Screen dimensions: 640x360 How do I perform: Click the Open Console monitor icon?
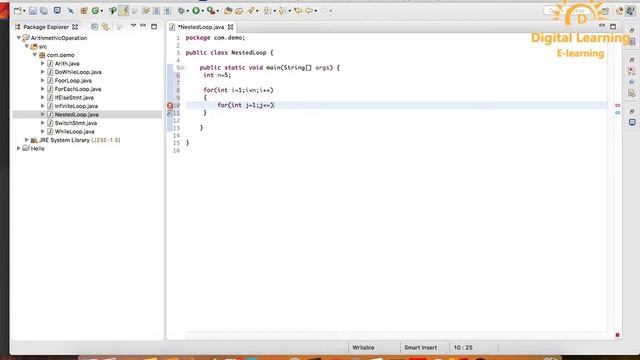(x=57, y=10)
